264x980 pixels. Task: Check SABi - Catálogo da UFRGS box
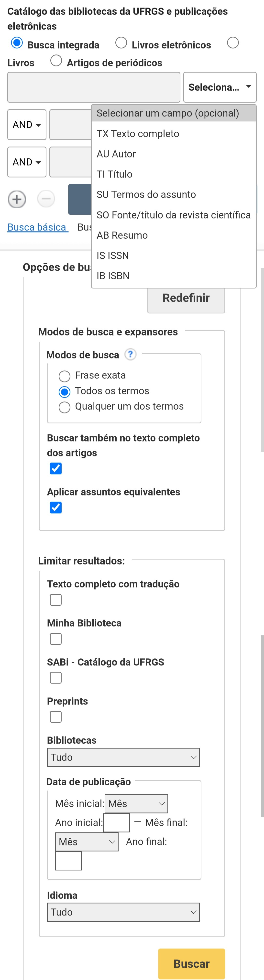click(56, 678)
